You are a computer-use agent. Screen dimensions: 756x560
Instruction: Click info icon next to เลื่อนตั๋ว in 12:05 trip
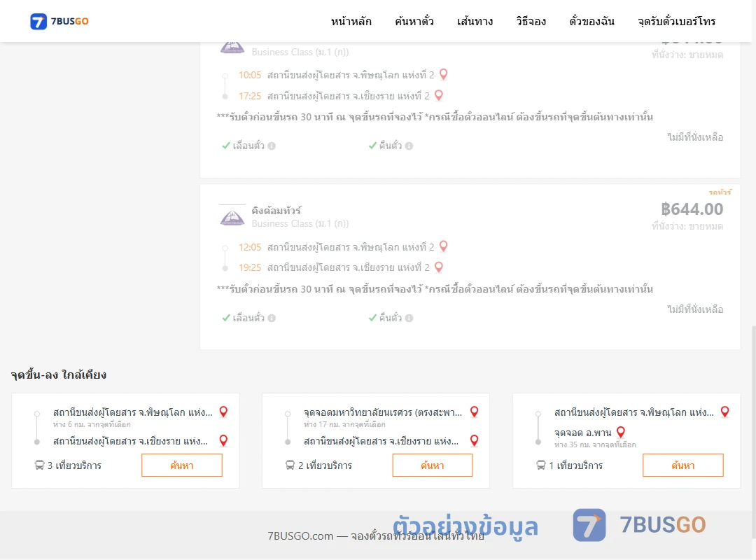tap(272, 318)
